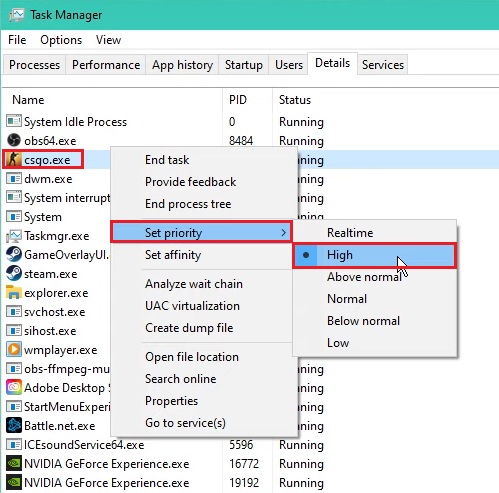
Task: Select High priority option
Action: [x=374, y=255]
